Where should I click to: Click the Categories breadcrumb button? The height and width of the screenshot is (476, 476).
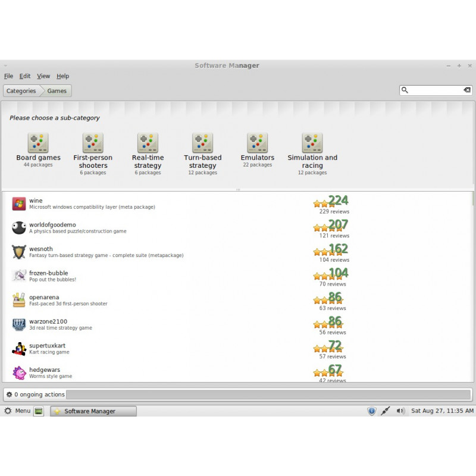[x=21, y=90]
